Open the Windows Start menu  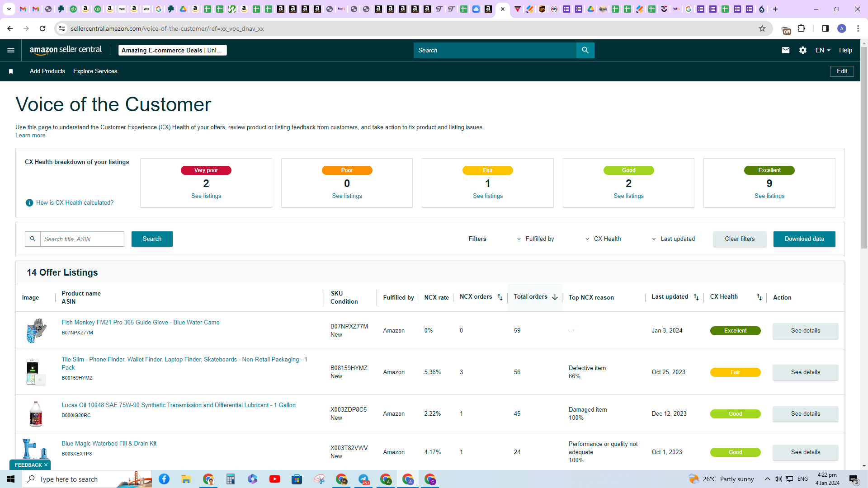11,479
